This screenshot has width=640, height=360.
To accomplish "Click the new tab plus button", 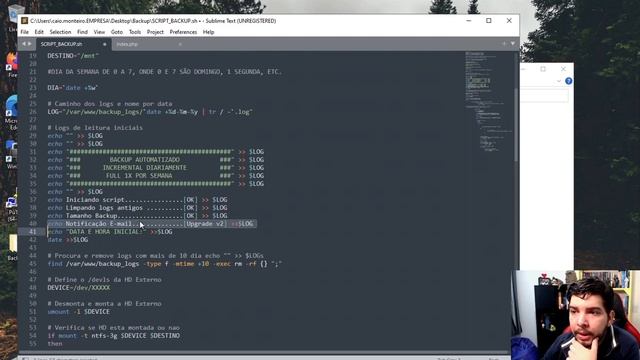I will (x=504, y=44).
